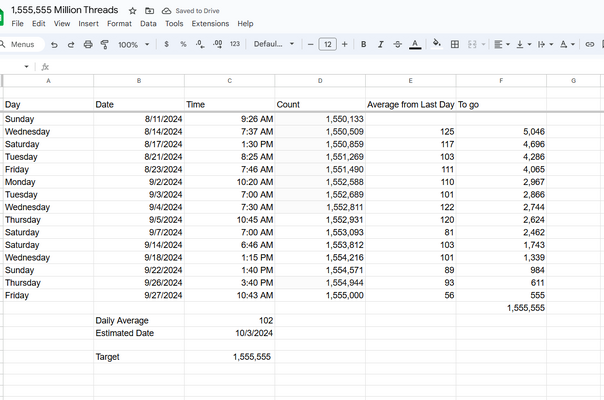Open vertical align dropdown
The image size is (604, 400).
(523, 44)
